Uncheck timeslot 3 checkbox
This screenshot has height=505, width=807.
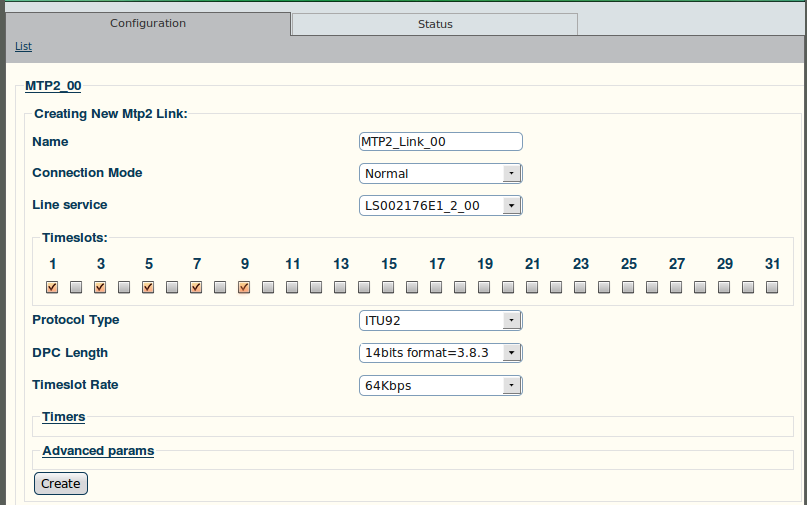[x=100, y=287]
